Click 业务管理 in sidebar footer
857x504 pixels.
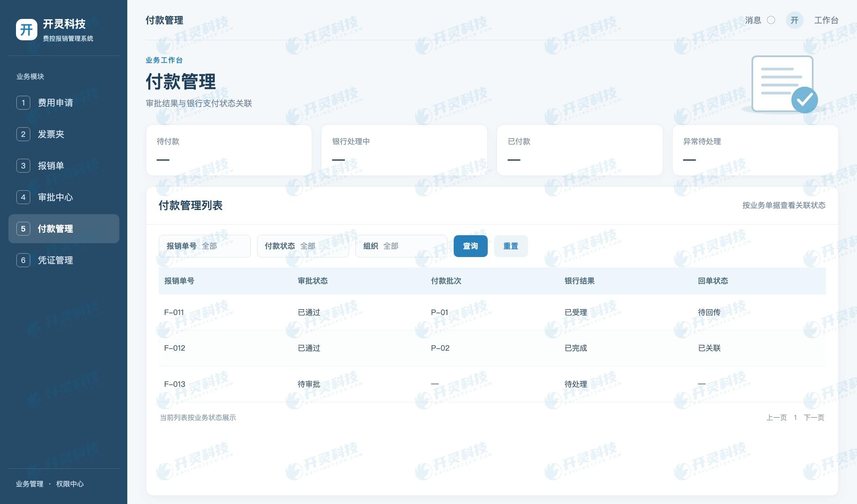pyautogui.click(x=29, y=484)
